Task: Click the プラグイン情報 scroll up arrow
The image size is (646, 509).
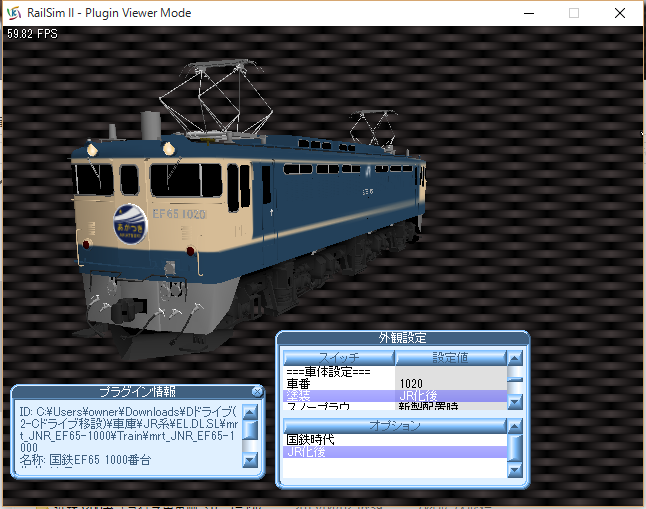Action: click(x=250, y=411)
